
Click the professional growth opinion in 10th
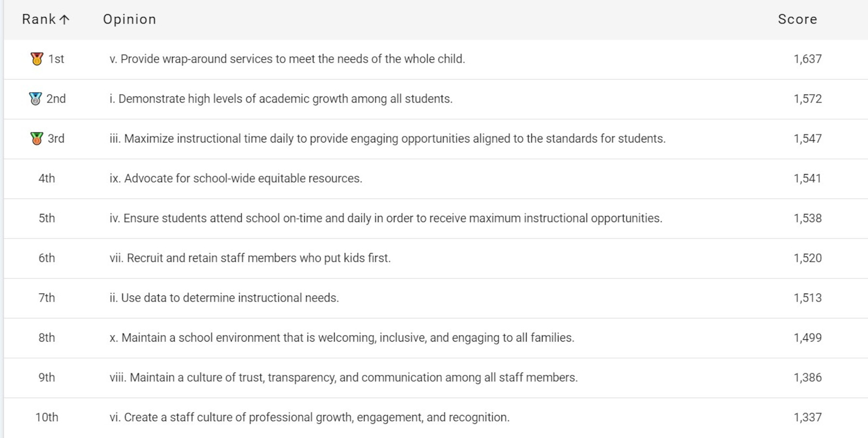310,417
